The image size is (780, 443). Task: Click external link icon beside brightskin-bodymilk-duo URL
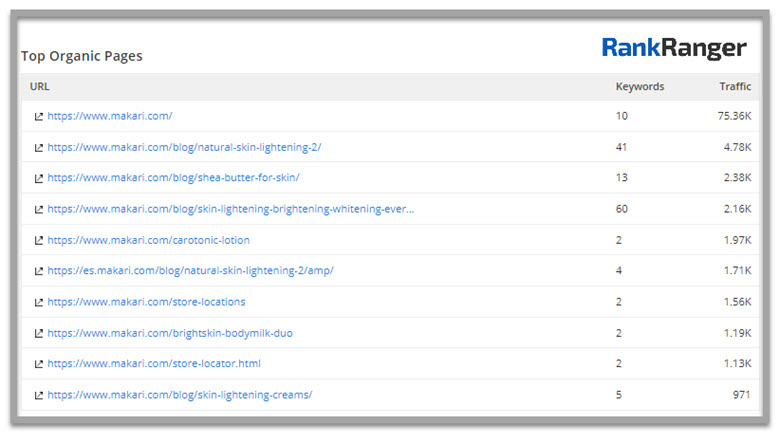(38, 334)
